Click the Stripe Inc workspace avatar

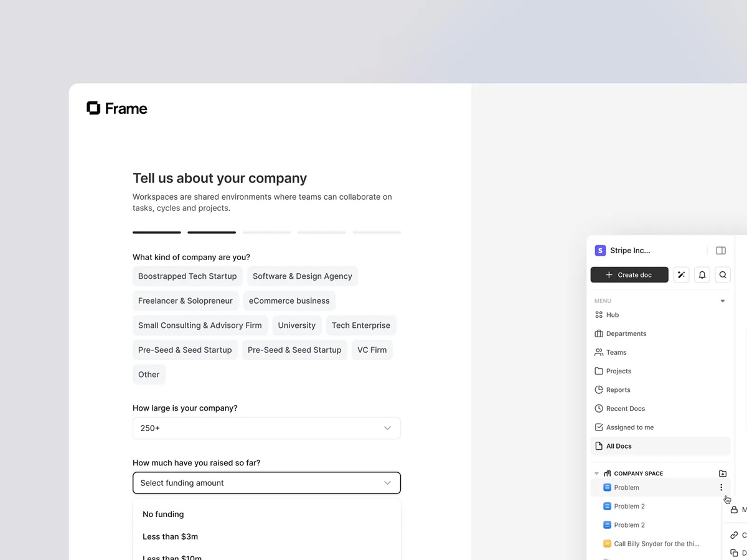coord(599,250)
